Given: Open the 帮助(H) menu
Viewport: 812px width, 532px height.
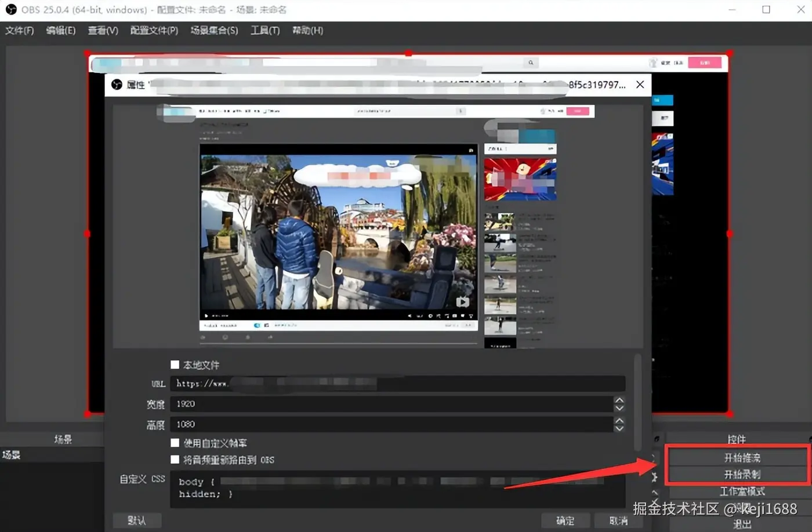Looking at the screenshot, I should (x=307, y=30).
